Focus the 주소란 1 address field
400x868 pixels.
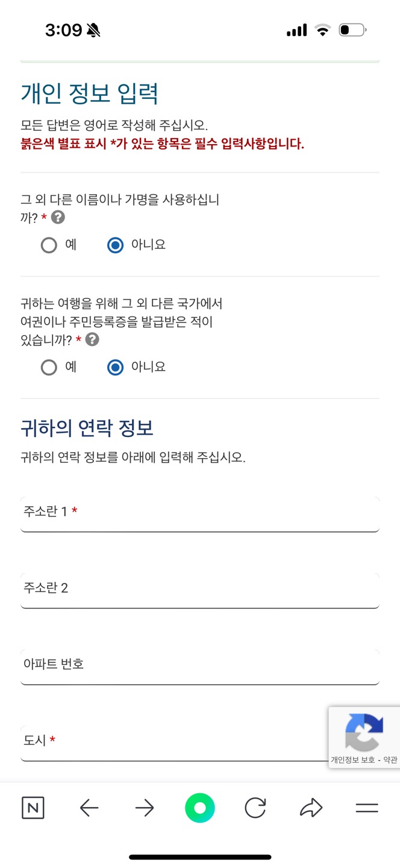pos(200,514)
